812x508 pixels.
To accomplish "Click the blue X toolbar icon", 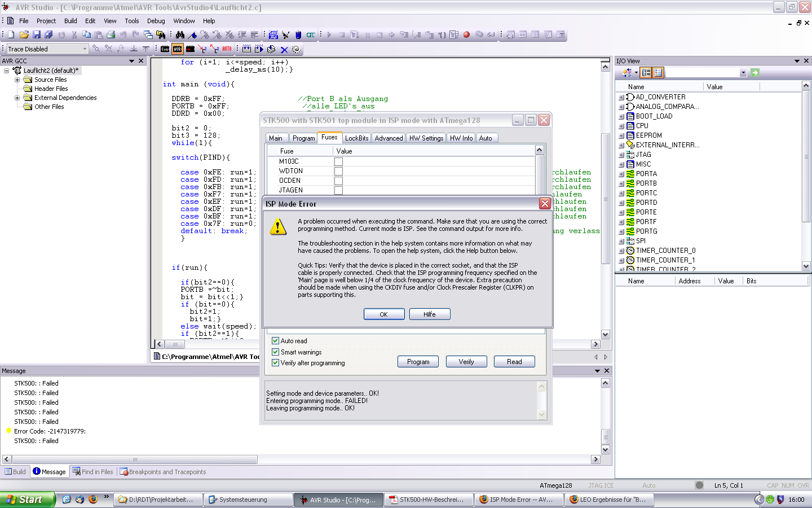I will click(x=284, y=49).
